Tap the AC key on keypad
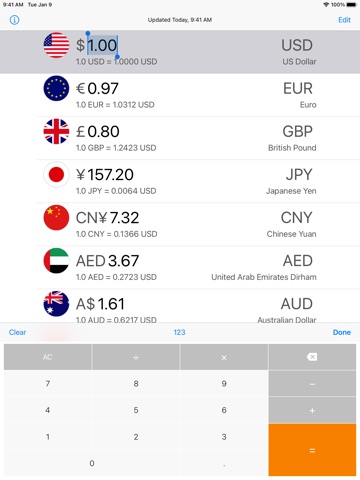This screenshot has width=360, height=480. 48,357
